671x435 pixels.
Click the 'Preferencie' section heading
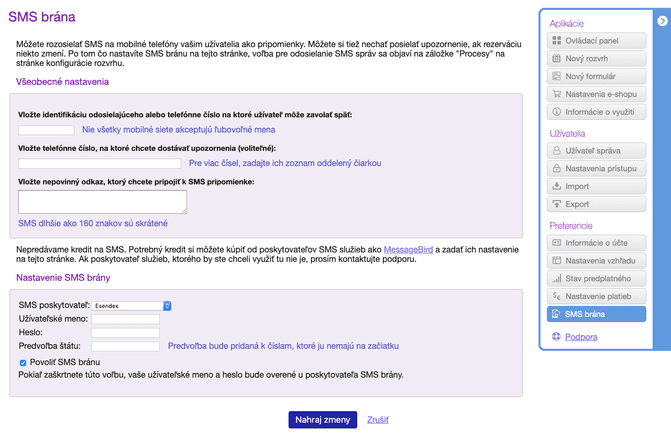(x=571, y=225)
